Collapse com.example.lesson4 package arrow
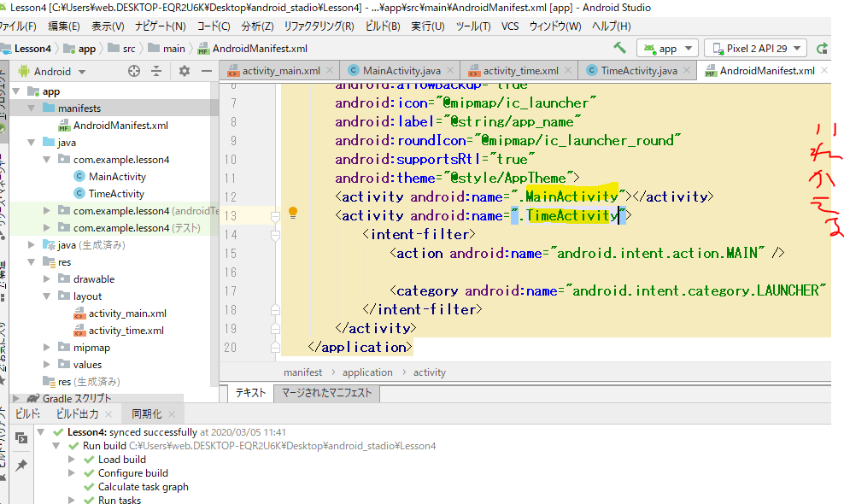 click(47, 160)
